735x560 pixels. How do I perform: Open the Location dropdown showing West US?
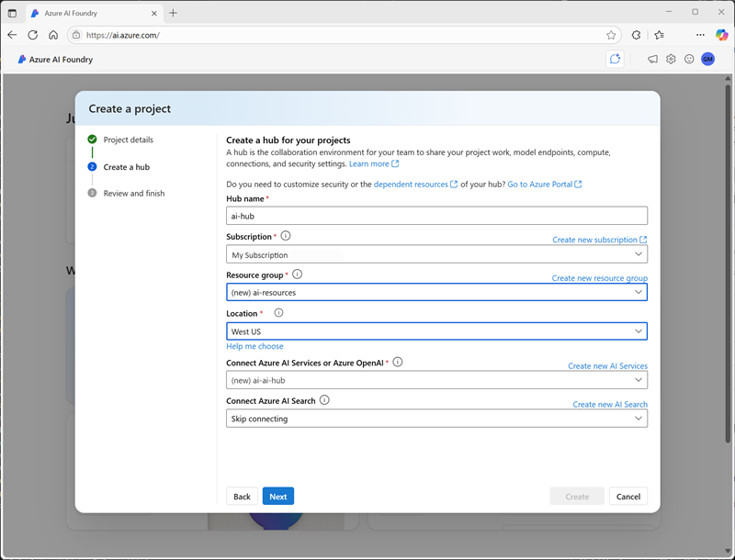point(436,330)
